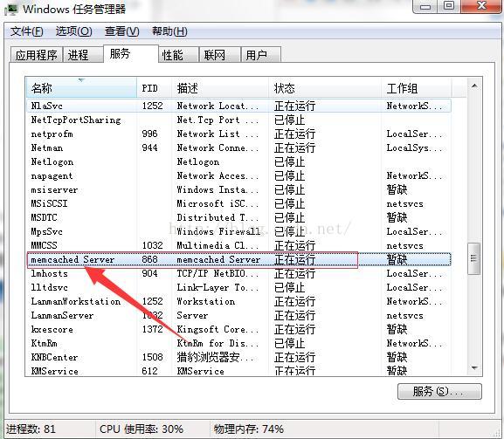Click the 服务(S)... button
Viewport: 504px width, 439px height.
(439, 392)
